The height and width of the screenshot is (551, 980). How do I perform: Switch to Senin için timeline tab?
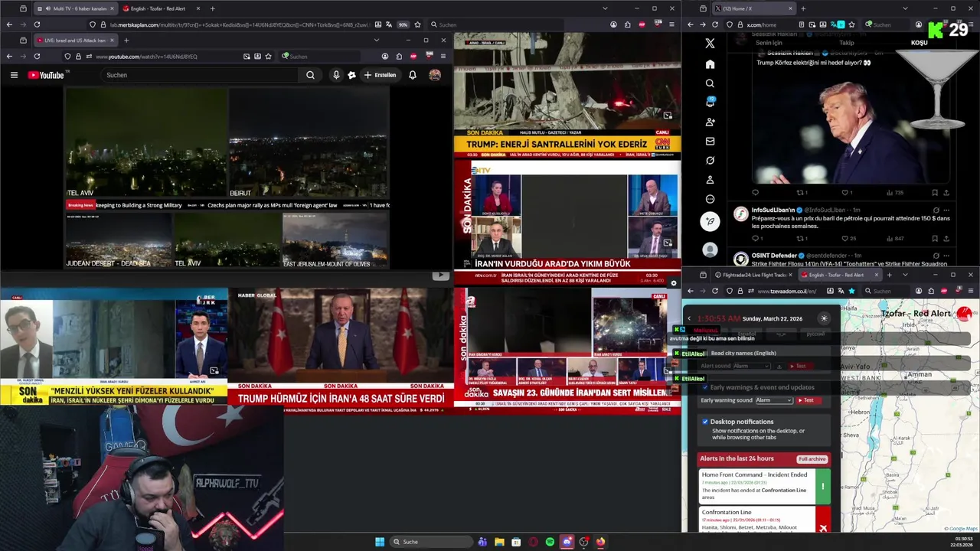point(769,43)
